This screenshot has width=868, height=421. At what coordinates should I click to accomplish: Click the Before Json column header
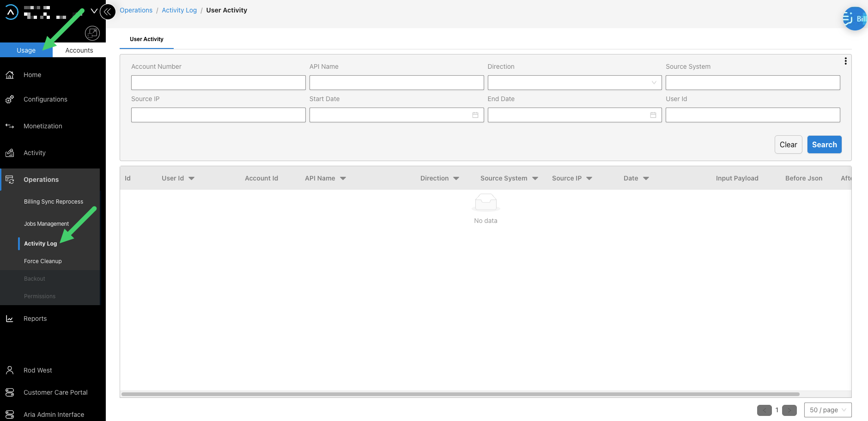coord(804,178)
